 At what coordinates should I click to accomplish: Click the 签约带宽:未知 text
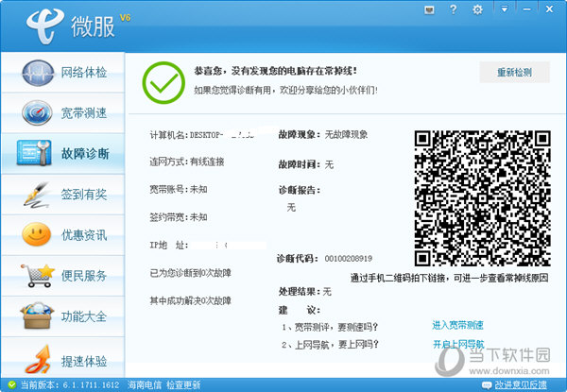179,216
